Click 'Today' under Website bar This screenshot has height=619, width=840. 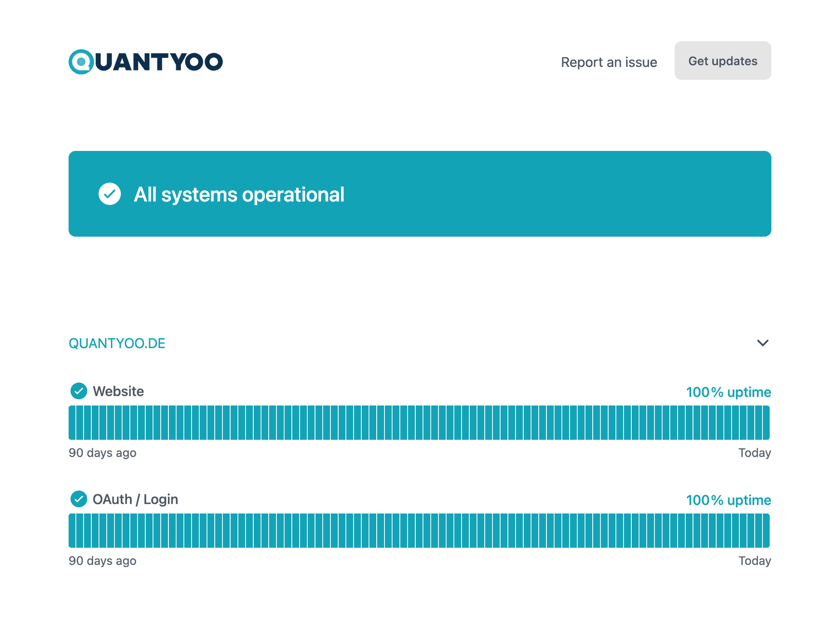755,453
